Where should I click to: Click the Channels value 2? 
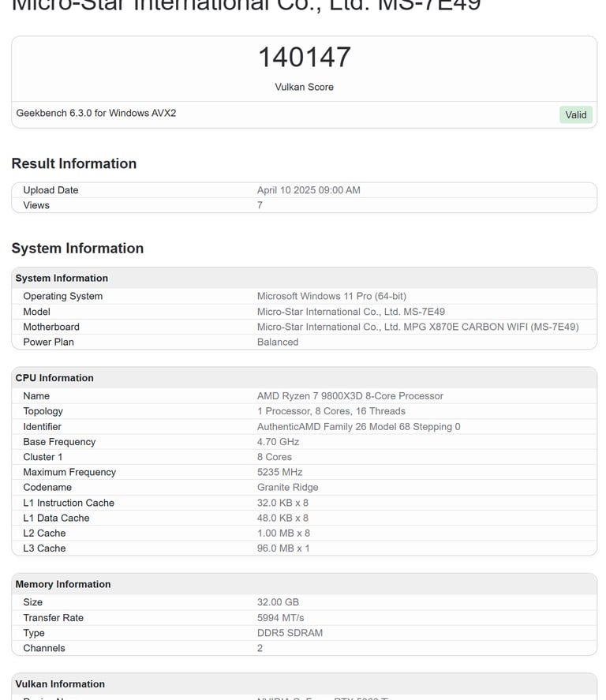click(x=260, y=648)
